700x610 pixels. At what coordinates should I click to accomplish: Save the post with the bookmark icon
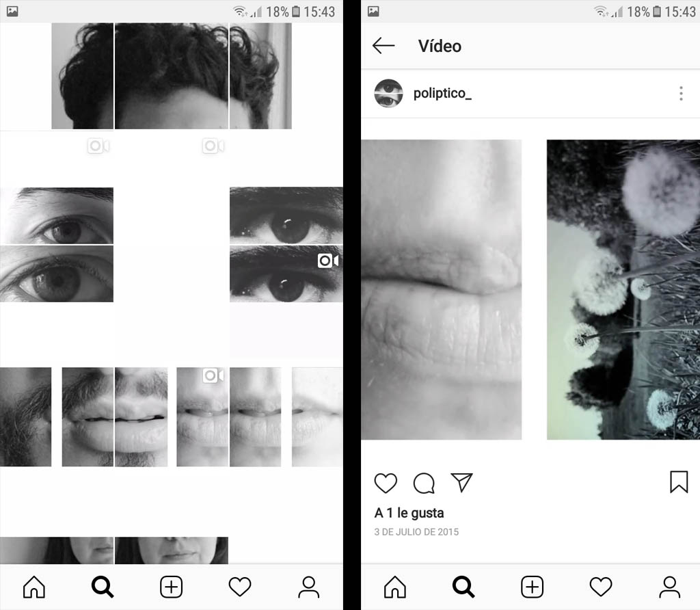tap(678, 482)
